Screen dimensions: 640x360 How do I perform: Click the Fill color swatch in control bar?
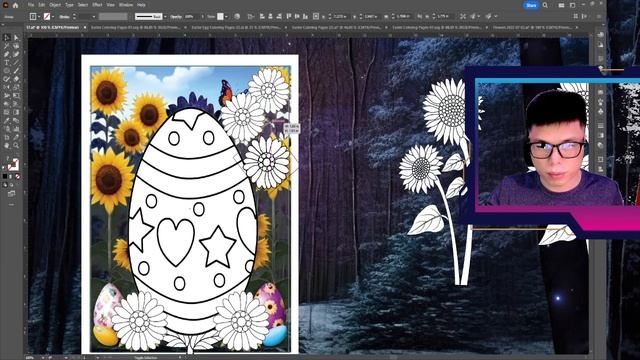coord(33,16)
